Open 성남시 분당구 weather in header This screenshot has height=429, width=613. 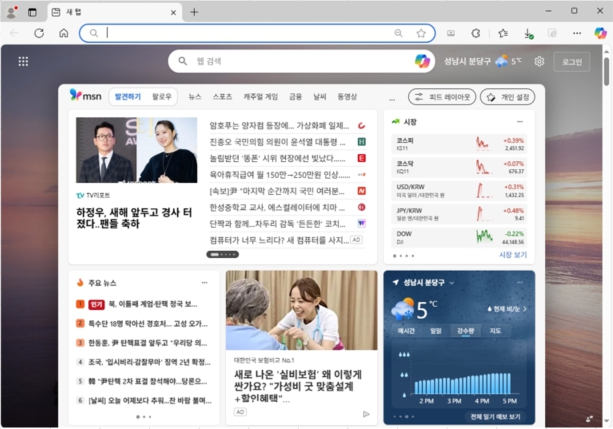483,61
